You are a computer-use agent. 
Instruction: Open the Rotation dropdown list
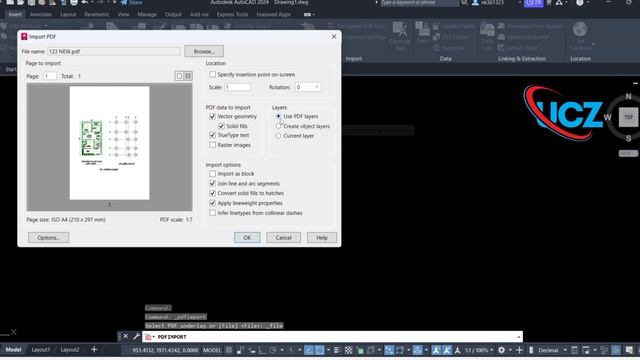317,87
